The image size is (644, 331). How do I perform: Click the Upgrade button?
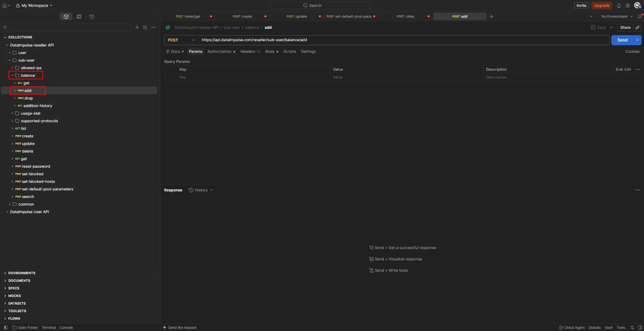pos(602,5)
